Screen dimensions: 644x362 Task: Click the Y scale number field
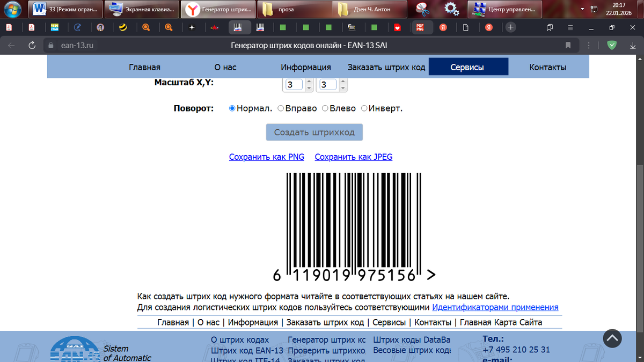point(328,85)
